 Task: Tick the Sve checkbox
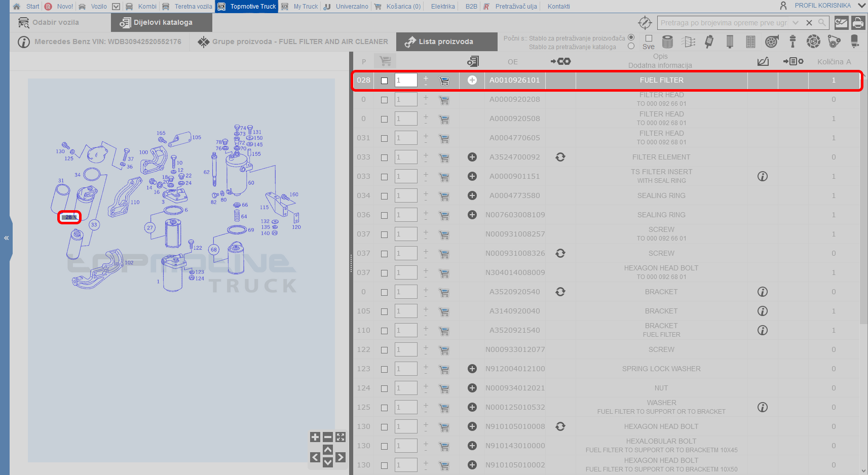(x=649, y=38)
